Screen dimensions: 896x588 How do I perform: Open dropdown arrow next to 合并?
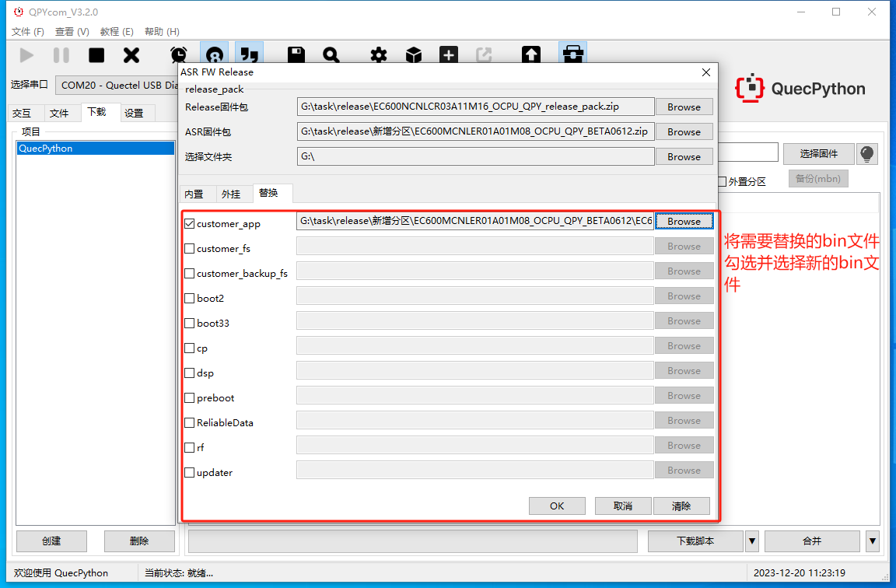872,541
